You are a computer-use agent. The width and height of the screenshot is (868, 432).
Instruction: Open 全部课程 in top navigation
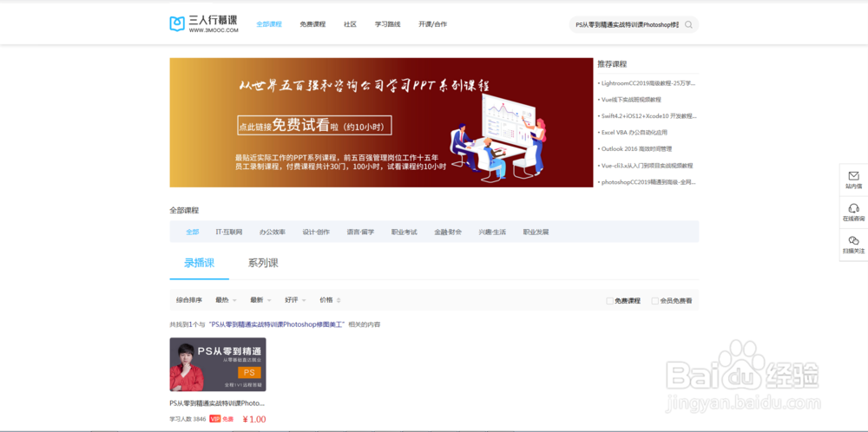point(269,24)
